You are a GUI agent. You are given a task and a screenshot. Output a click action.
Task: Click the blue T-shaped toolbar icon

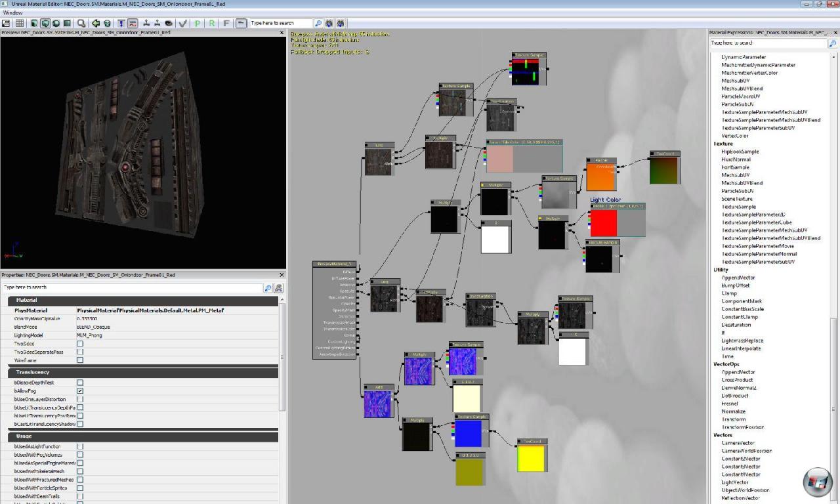[121, 23]
